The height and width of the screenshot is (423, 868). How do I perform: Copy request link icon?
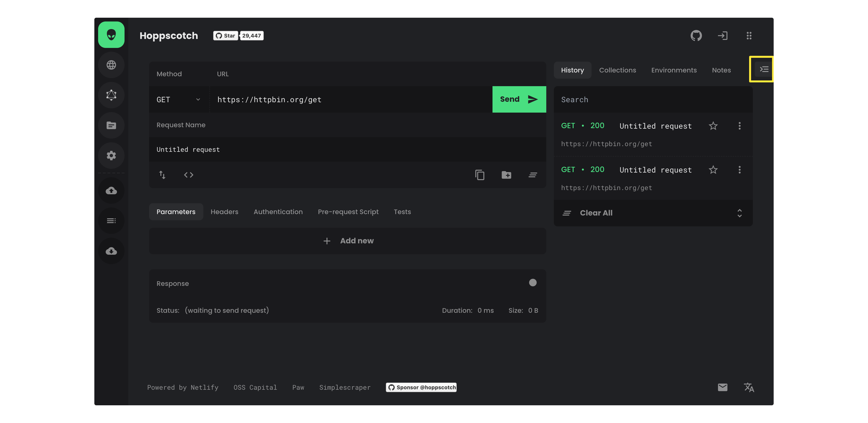(480, 175)
